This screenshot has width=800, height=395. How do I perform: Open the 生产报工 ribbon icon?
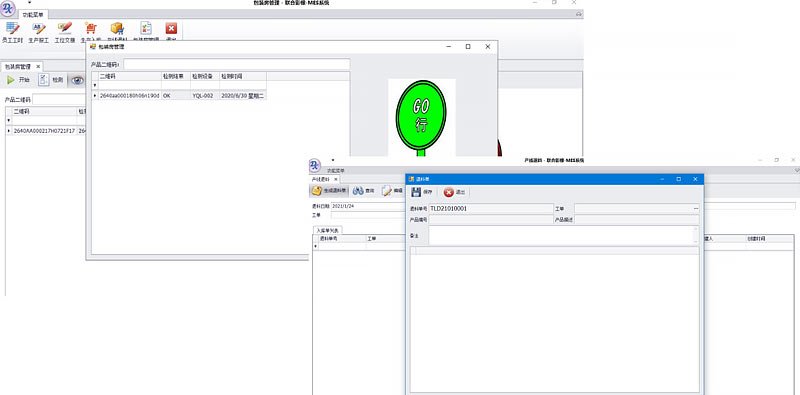coord(39,32)
